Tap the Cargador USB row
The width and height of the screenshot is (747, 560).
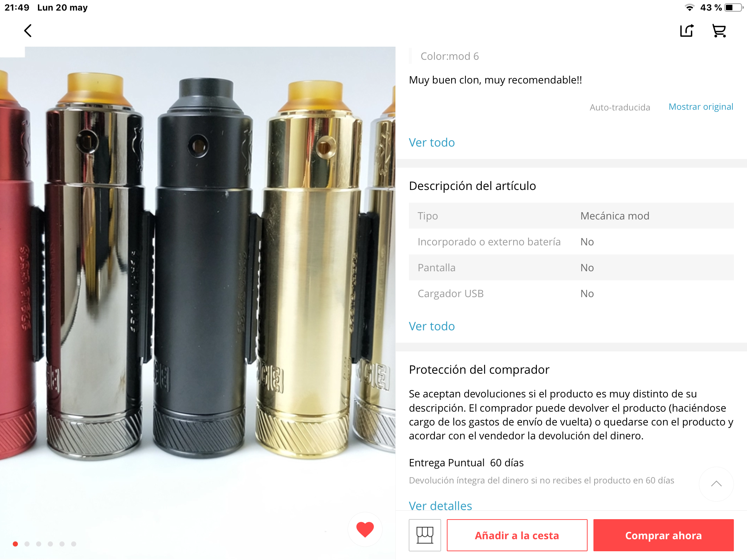coord(571,293)
